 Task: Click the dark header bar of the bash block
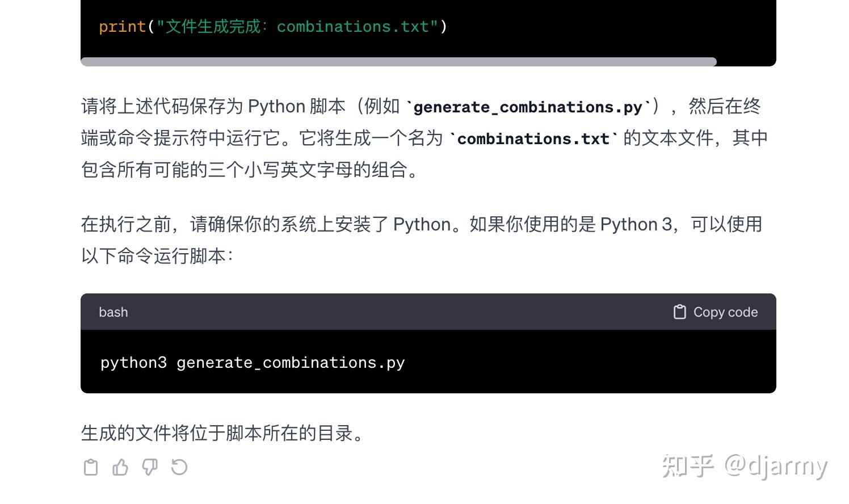pyautogui.click(x=397, y=312)
